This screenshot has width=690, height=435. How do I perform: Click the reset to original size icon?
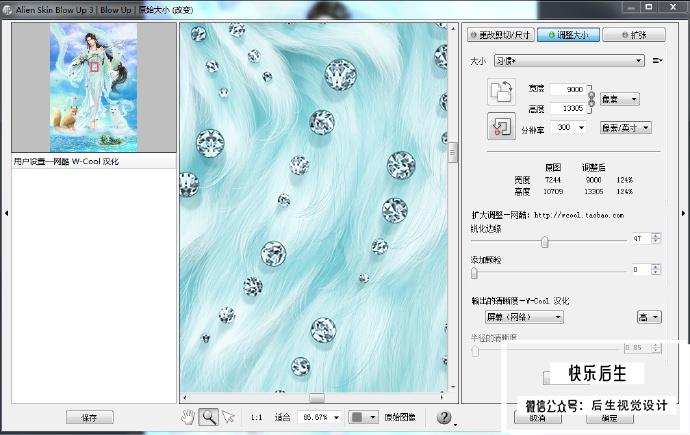[501, 126]
